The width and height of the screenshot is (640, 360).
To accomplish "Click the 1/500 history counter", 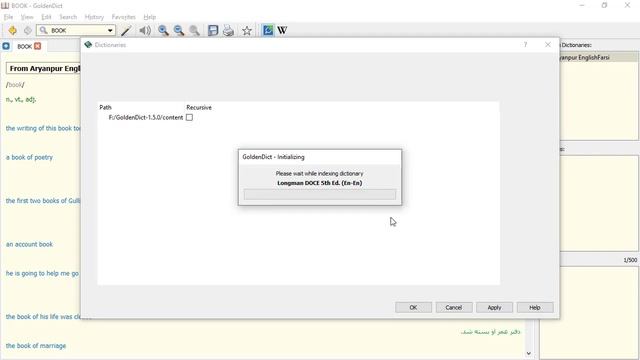I will click(x=630, y=260).
